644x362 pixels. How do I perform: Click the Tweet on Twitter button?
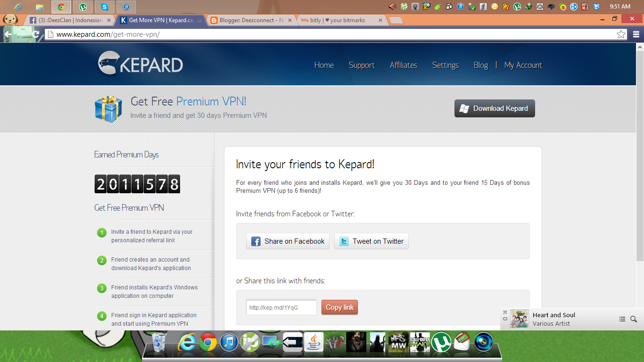coord(372,241)
